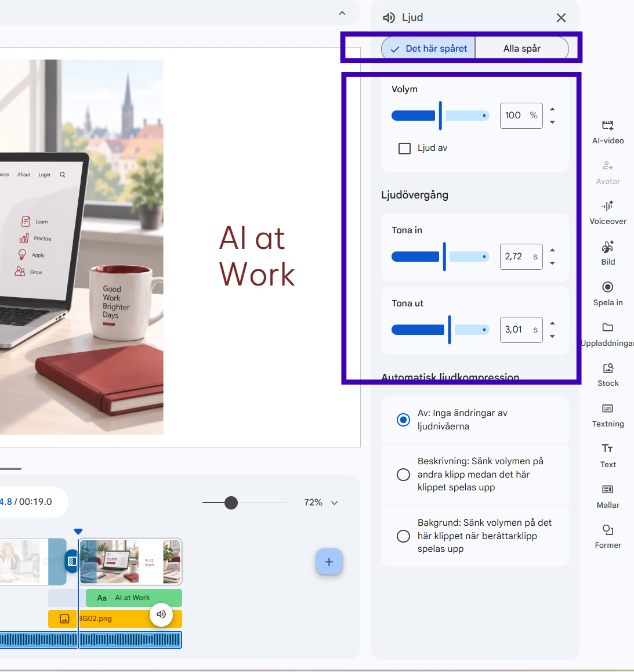634x672 pixels.
Task: Click the Tona in seconds field
Action: (x=521, y=256)
